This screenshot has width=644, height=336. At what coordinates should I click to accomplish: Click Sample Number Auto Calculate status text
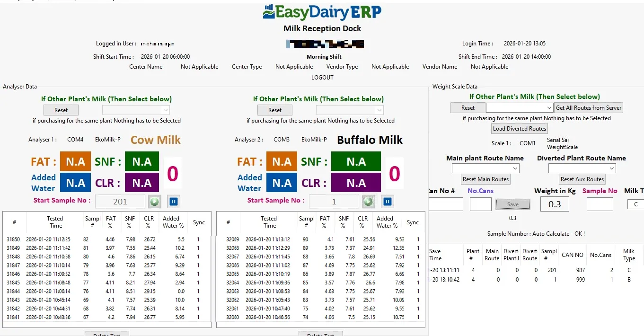(536, 234)
